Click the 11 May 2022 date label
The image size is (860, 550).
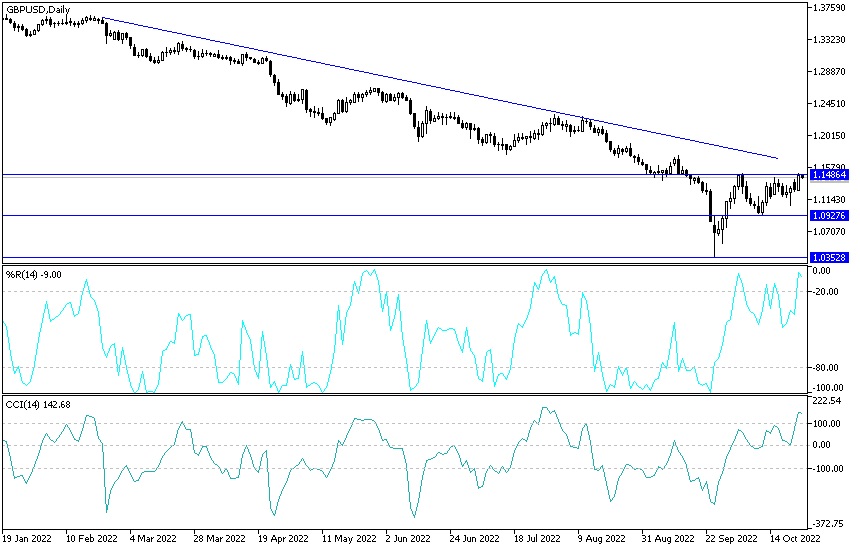click(x=349, y=538)
